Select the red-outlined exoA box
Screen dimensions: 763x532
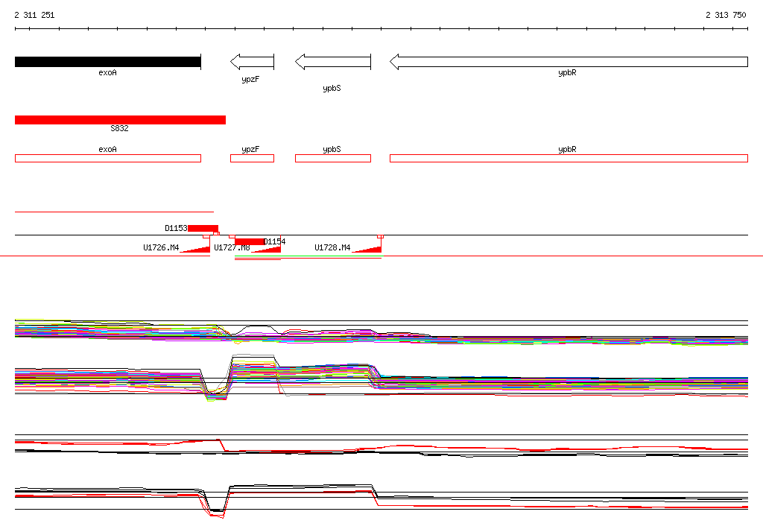pyautogui.click(x=107, y=158)
